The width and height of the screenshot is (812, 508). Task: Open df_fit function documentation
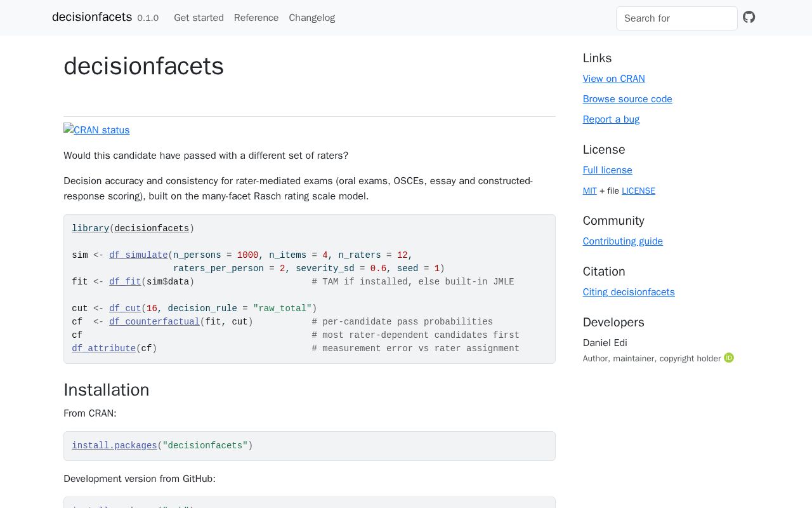point(125,282)
